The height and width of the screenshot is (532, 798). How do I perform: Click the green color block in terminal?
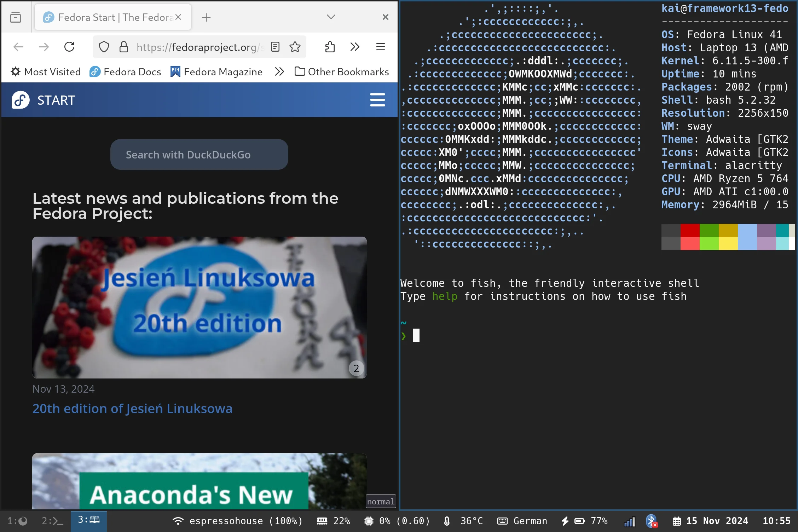709,230
